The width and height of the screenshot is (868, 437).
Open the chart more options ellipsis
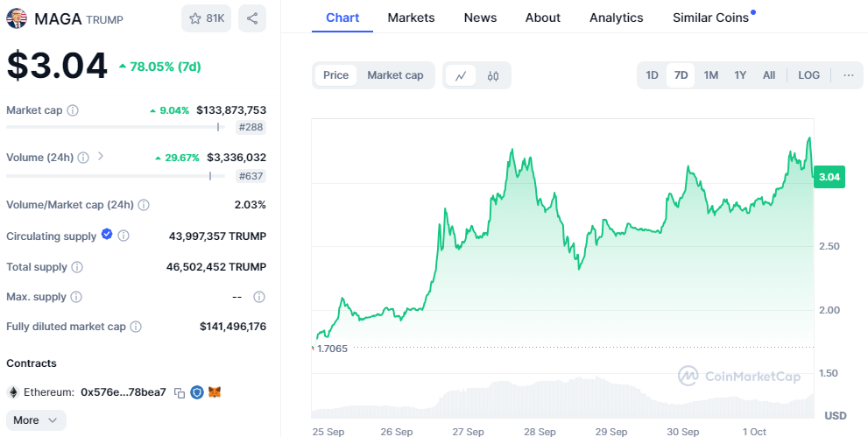[849, 75]
